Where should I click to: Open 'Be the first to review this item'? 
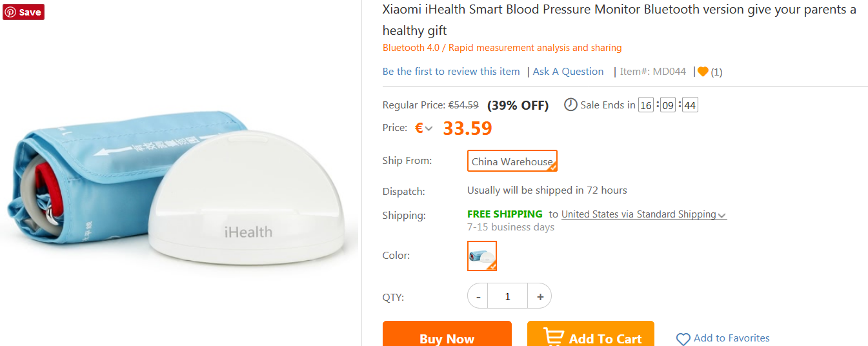pyautogui.click(x=450, y=72)
